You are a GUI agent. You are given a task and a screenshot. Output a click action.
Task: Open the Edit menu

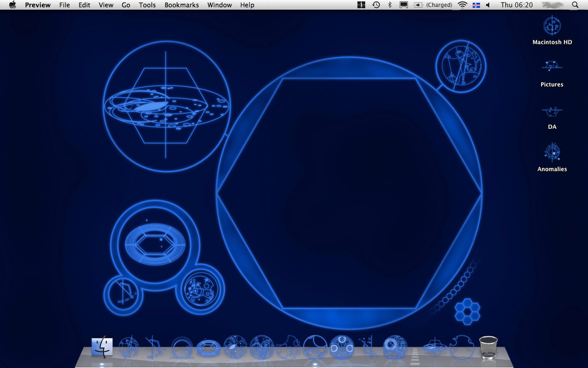[84, 5]
